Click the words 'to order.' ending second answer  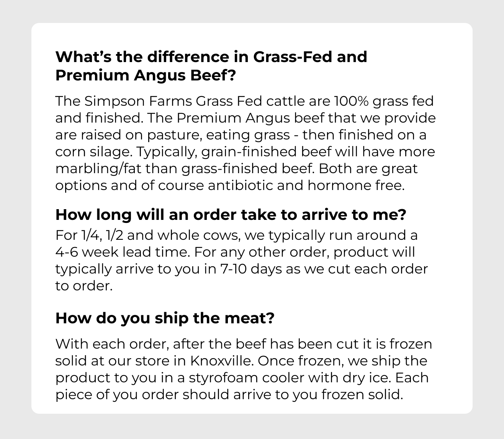(84, 286)
